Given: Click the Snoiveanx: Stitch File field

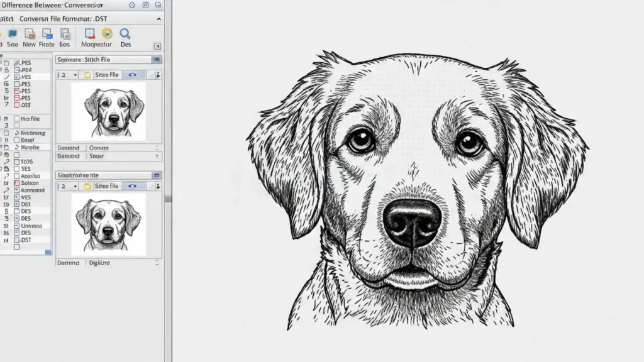Looking at the screenshot, I should (x=104, y=60).
